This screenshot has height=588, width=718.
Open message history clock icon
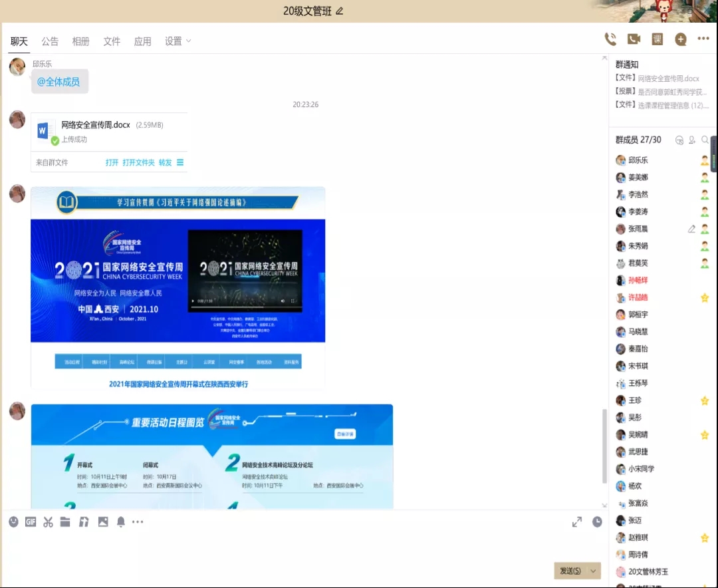click(x=597, y=522)
